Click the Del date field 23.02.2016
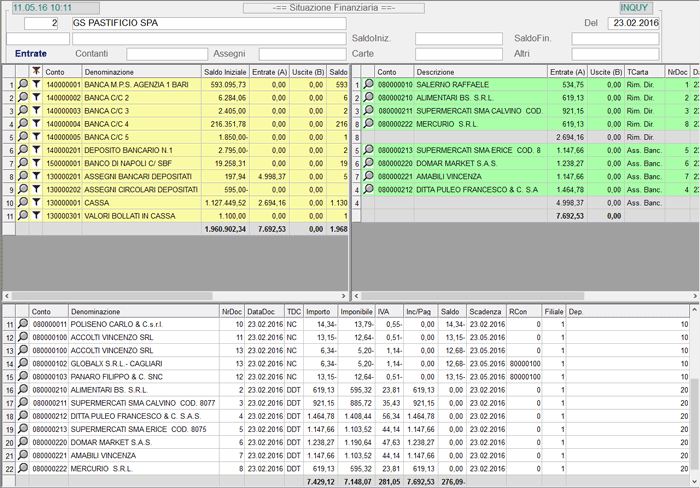The width and height of the screenshot is (700, 488). point(633,23)
